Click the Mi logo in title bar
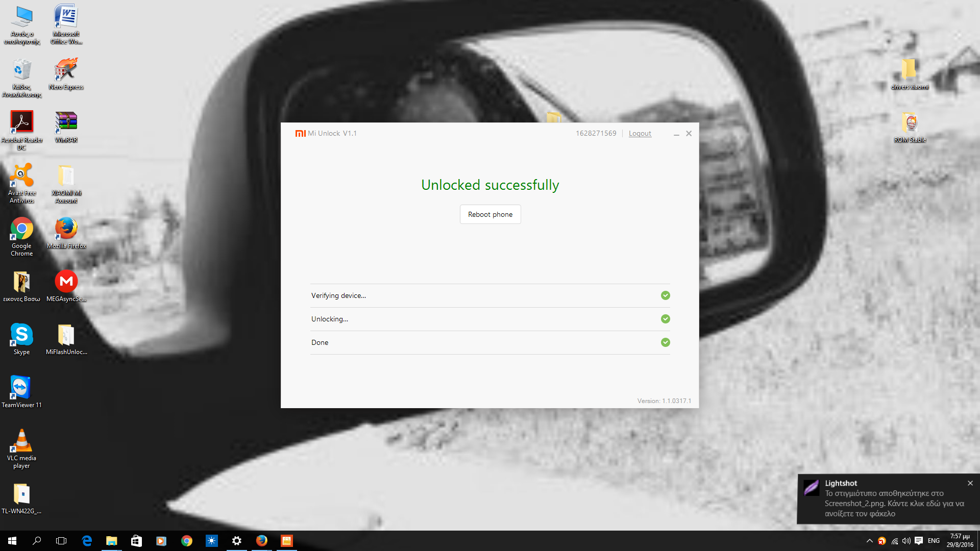The width and height of the screenshot is (980, 551). coord(300,133)
